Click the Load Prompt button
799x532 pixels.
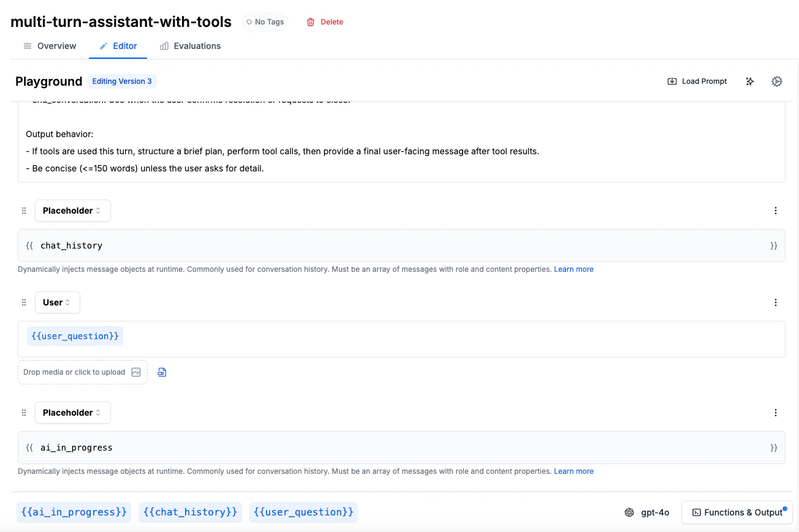(697, 81)
